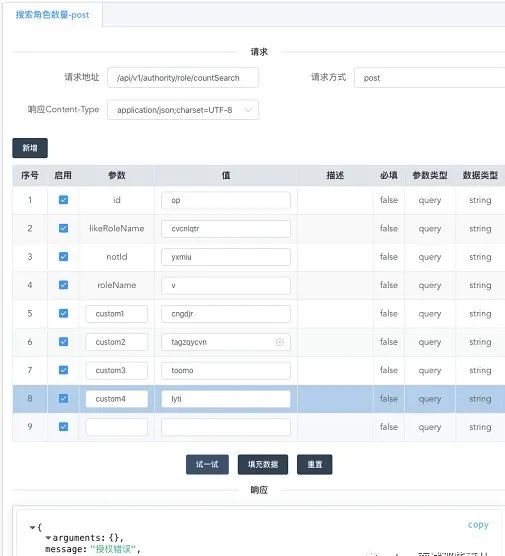505x556 pixels.
Task: Toggle the custom2 row checkbox
Action: (x=63, y=342)
